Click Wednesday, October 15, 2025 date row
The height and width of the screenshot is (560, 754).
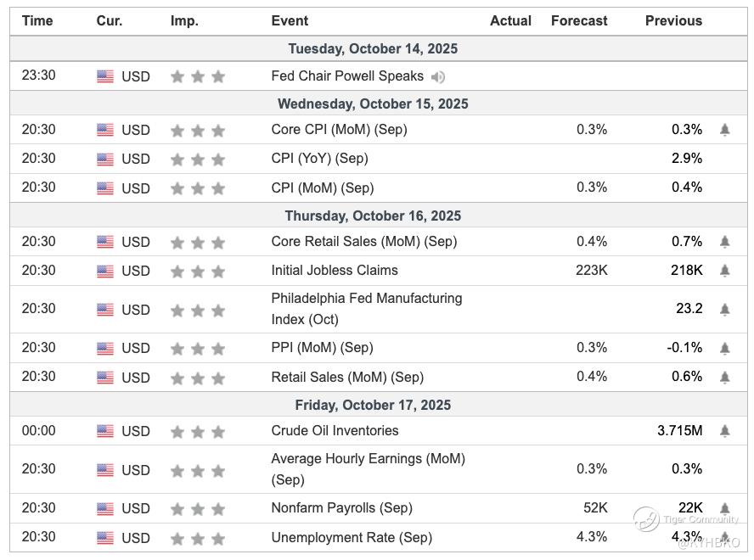373,104
